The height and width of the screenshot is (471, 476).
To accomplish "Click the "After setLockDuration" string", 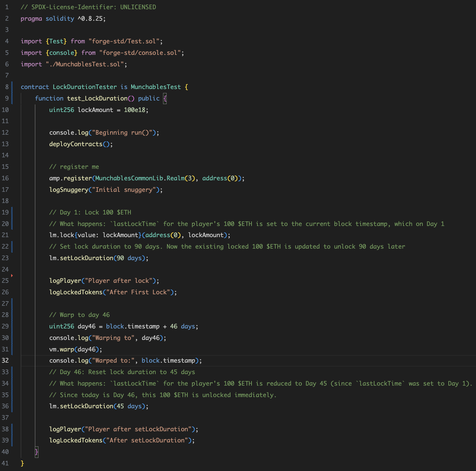I will (147, 440).
